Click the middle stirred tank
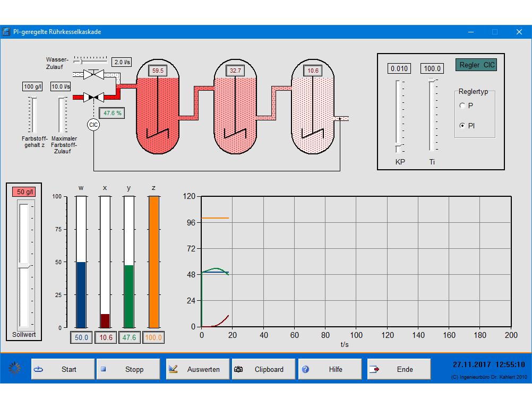Screen dimensions: 532x409 coord(235,107)
